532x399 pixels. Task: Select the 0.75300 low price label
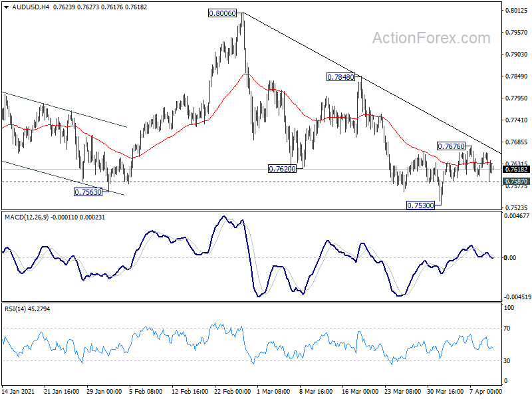[x=420, y=205]
